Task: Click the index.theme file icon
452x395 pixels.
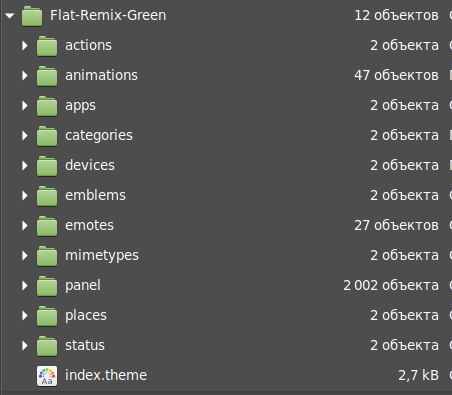Action: (47, 376)
